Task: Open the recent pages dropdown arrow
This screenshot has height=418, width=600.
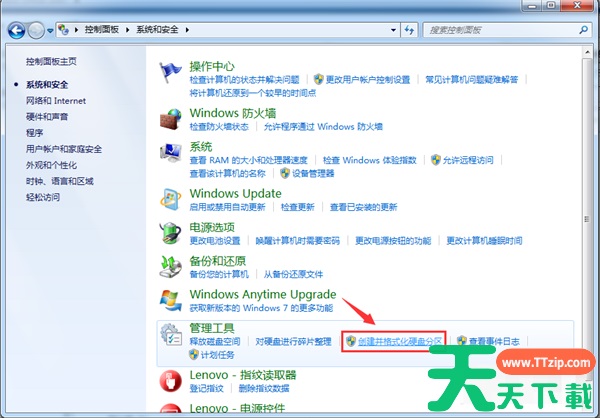Action: pyautogui.click(x=50, y=30)
